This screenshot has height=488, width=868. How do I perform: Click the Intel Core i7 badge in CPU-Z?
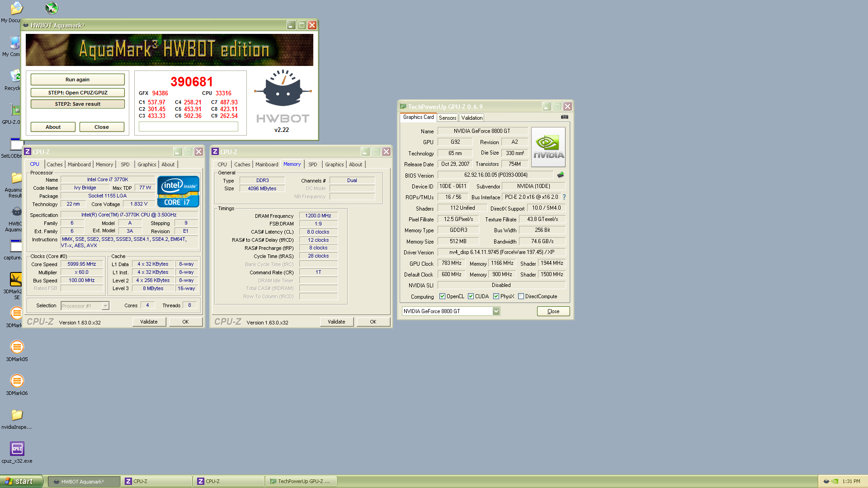pos(178,192)
